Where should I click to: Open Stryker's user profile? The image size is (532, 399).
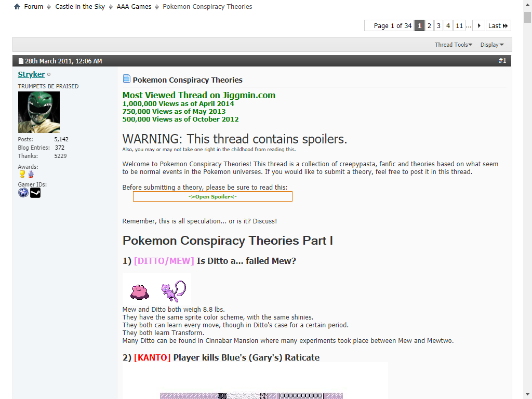(31, 74)
